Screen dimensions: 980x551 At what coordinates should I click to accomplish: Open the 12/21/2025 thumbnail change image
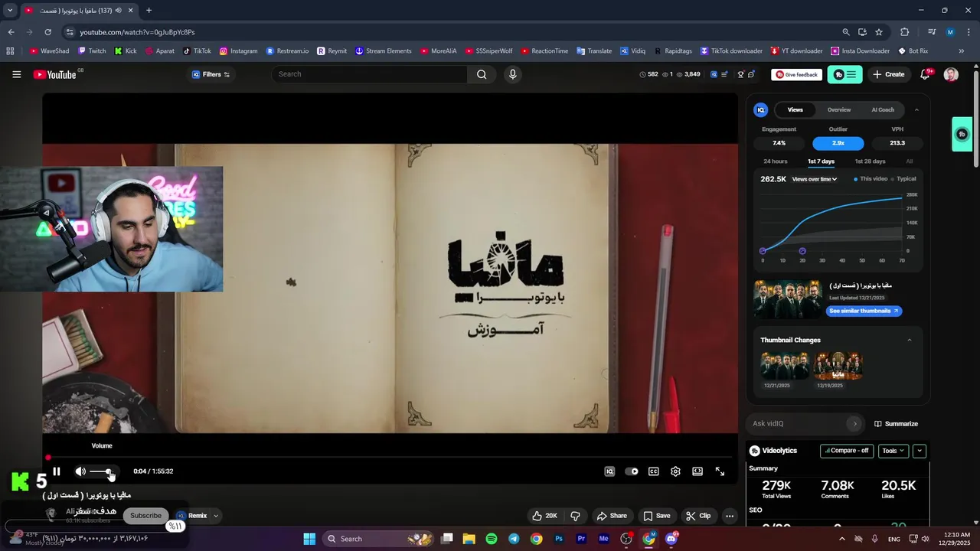coord(785,367)
